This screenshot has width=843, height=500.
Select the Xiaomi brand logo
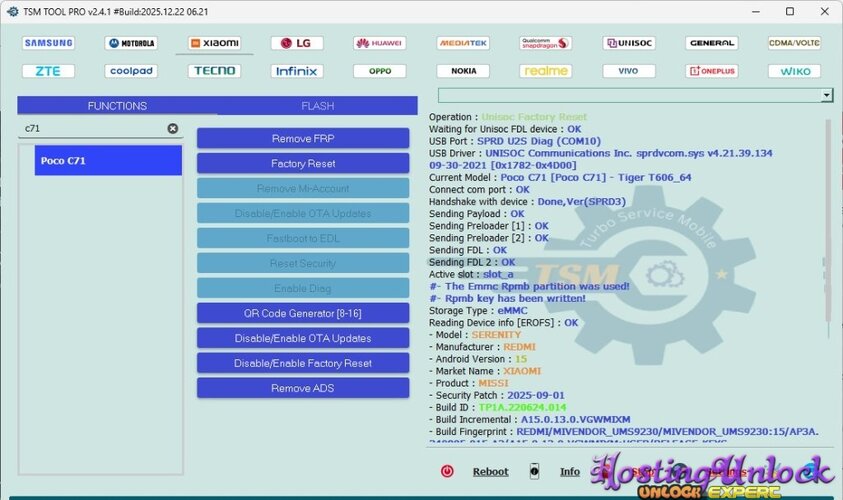coord(215,43)
